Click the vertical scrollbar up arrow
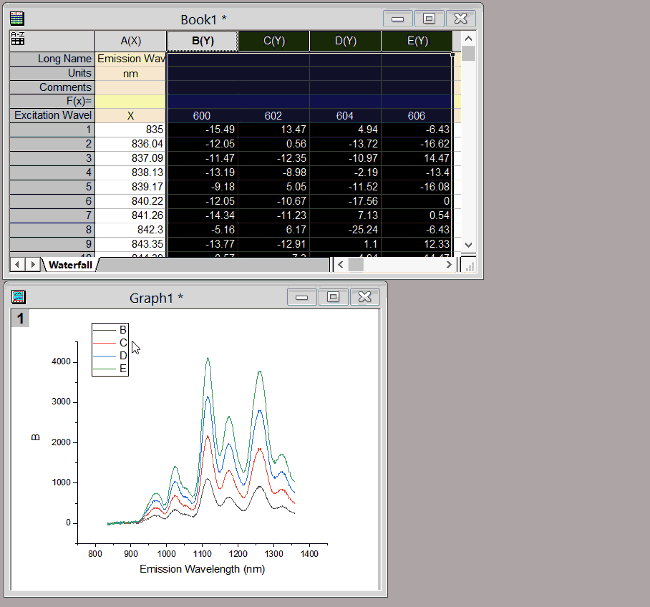The image size is (650, 607). (x=468, y=39)
